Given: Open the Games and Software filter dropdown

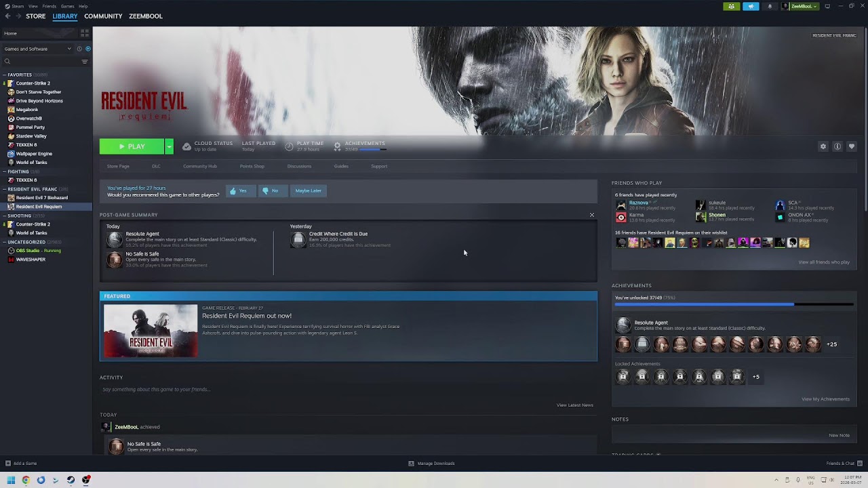Looking at the screenshot, I should (x=37, y=49).
